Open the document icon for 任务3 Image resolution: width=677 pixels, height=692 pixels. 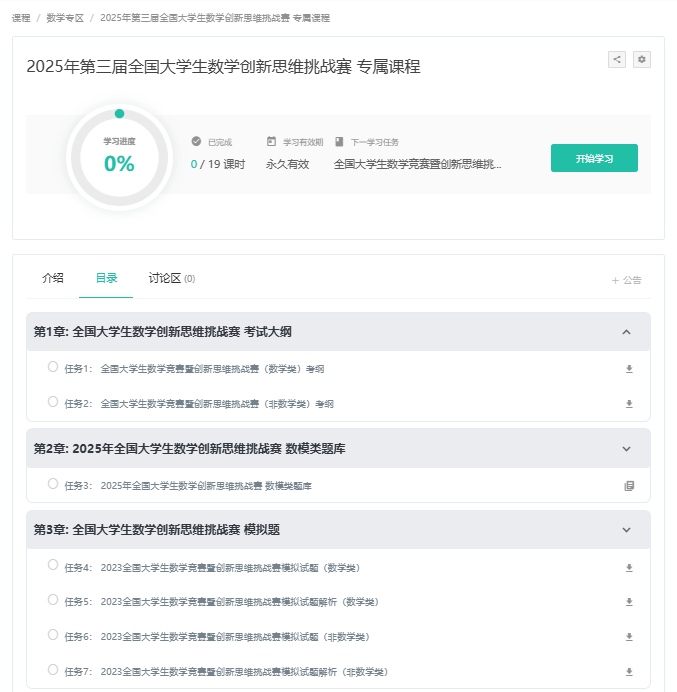(x=629, y=486)
